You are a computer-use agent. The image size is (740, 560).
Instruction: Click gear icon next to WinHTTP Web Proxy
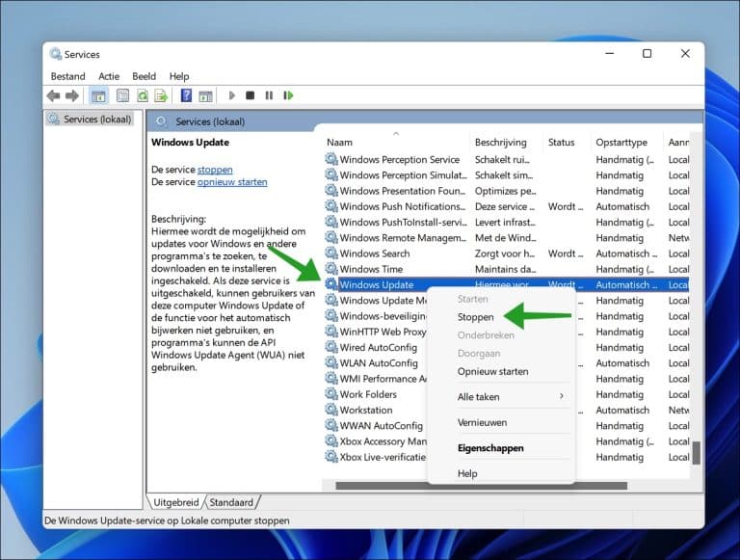click(331, 332)
